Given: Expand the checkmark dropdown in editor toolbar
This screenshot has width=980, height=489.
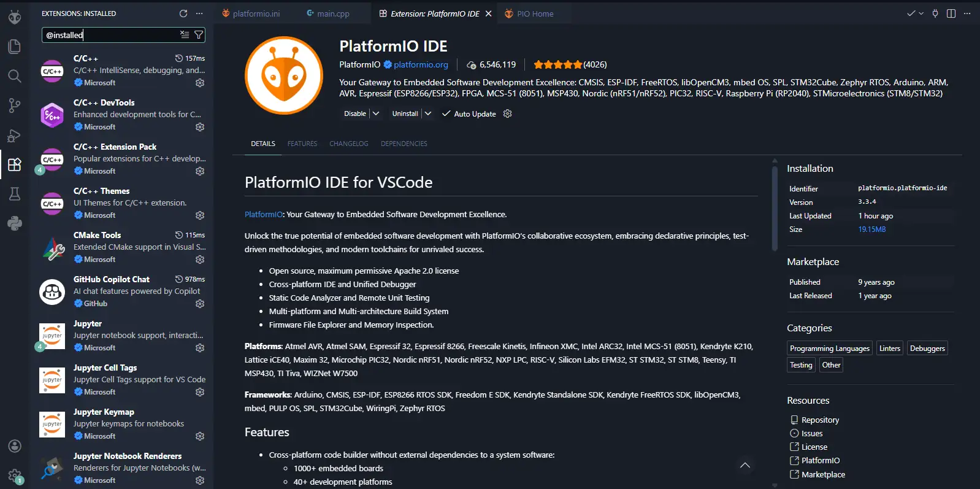Looking at the screenshot, I should tap(921, 13).
